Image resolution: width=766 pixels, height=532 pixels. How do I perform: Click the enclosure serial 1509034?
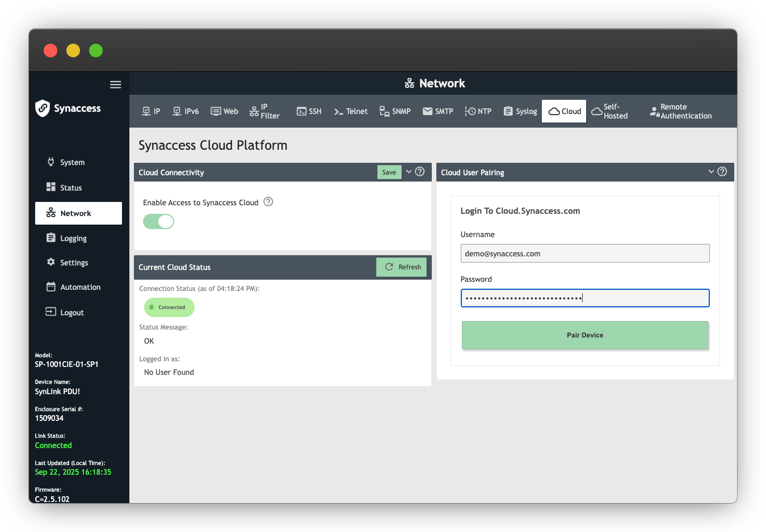49,418
